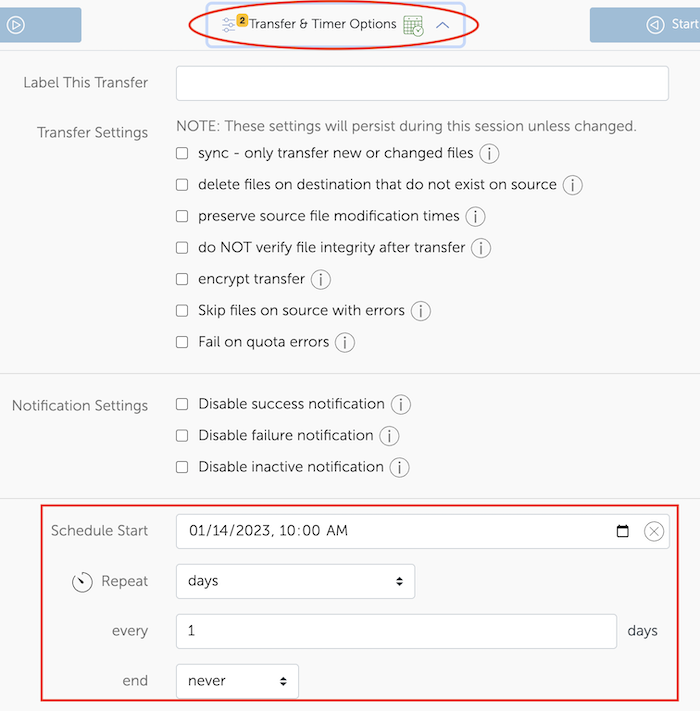Click info icon for Disable inactive notification
Viewport: 700px width, 711px height.
pyautogui.click(x=400, y=467)
